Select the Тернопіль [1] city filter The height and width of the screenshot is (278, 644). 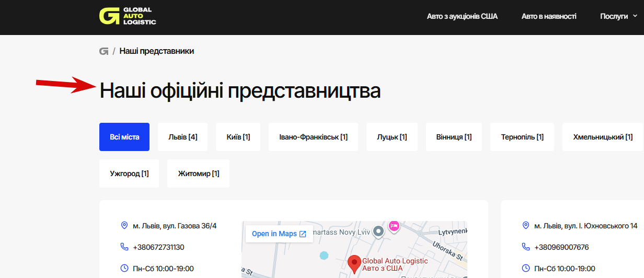(522, 137)
